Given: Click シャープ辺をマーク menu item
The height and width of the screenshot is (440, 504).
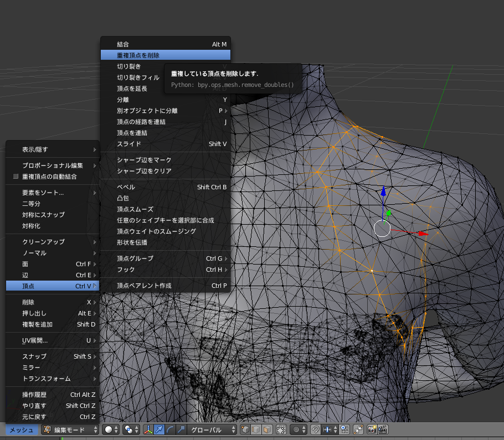Looking at the screenshot, I should [166, 160].
